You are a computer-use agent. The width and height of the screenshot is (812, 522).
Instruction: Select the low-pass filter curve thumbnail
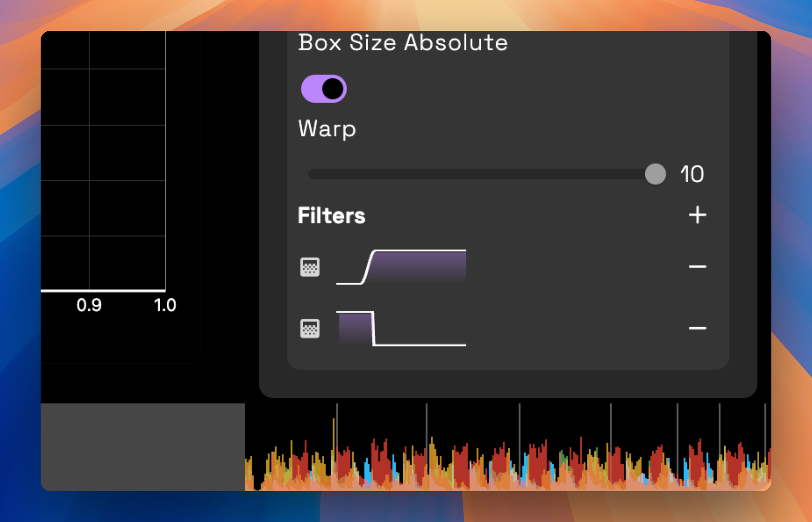[401, 328]
